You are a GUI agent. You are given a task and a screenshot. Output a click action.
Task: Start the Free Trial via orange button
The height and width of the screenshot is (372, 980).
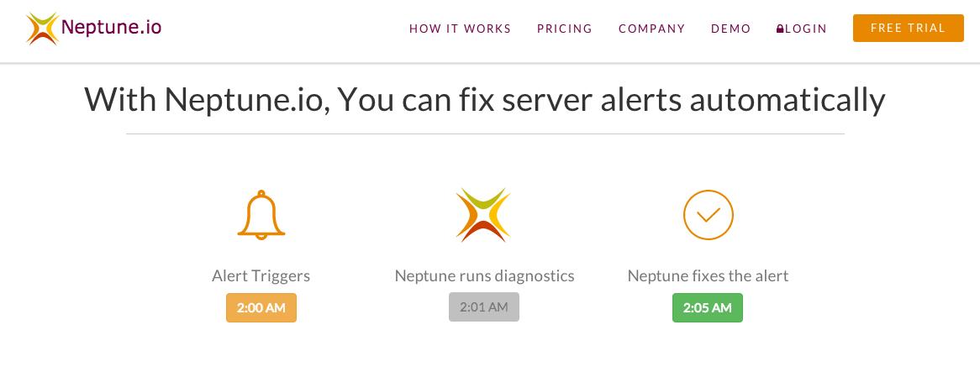point(908,28)
